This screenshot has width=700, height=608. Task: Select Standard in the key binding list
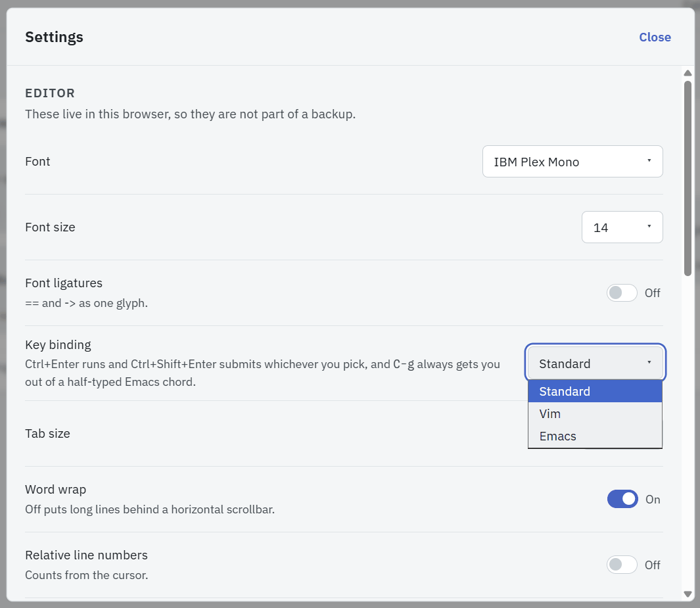point(595,392)
